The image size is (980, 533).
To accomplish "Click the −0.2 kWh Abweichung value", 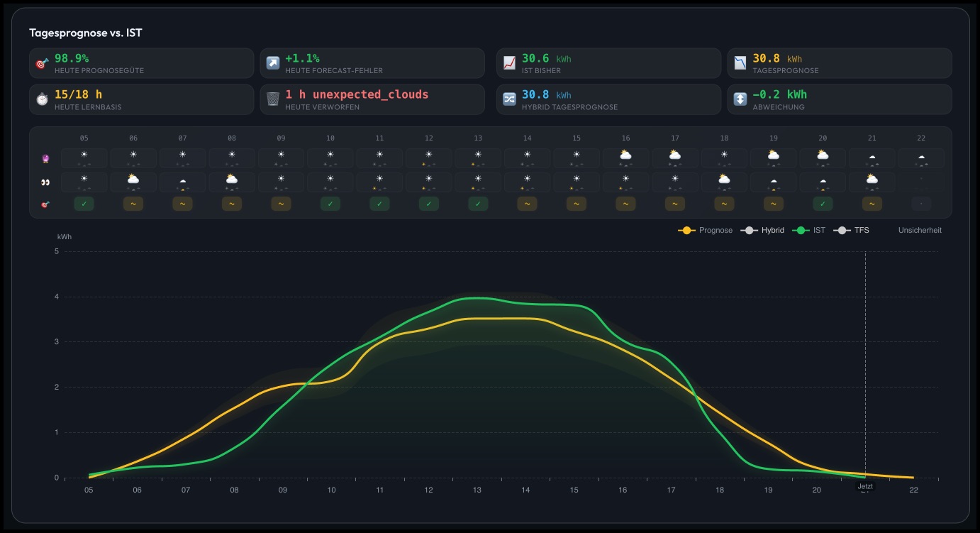I will pos(780,94).
